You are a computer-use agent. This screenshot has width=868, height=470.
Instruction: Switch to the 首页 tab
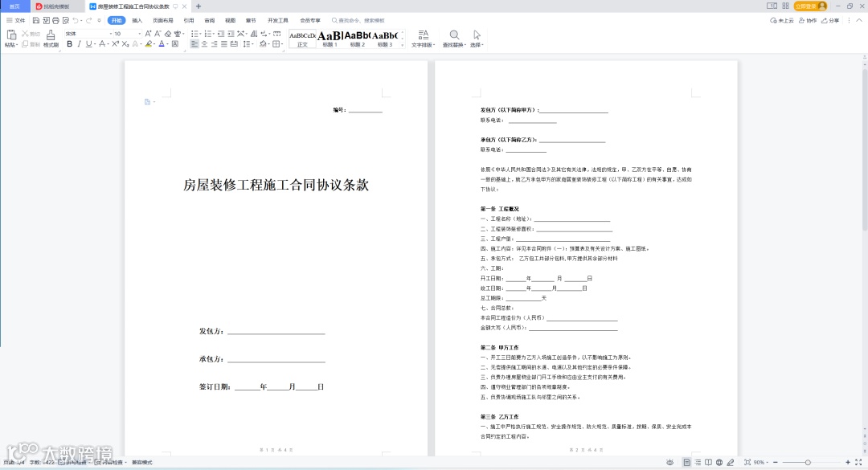[14, 6]
